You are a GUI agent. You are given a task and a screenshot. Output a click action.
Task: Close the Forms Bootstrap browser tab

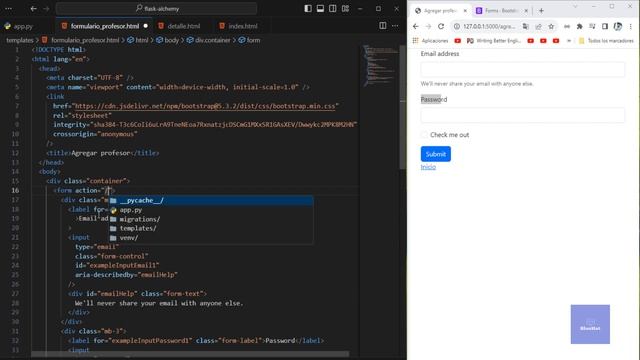(526, 11)
